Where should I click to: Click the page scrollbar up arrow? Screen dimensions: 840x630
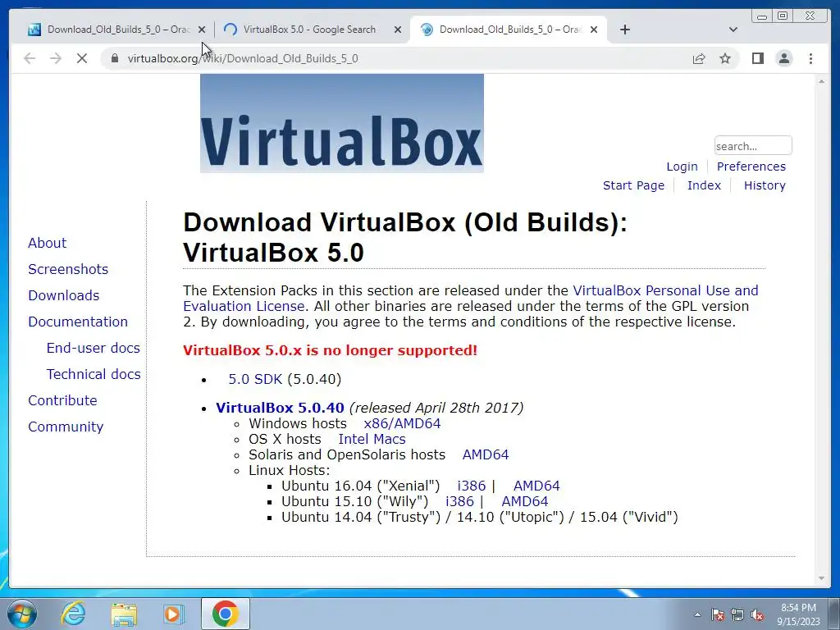click(x=821, y=81)
